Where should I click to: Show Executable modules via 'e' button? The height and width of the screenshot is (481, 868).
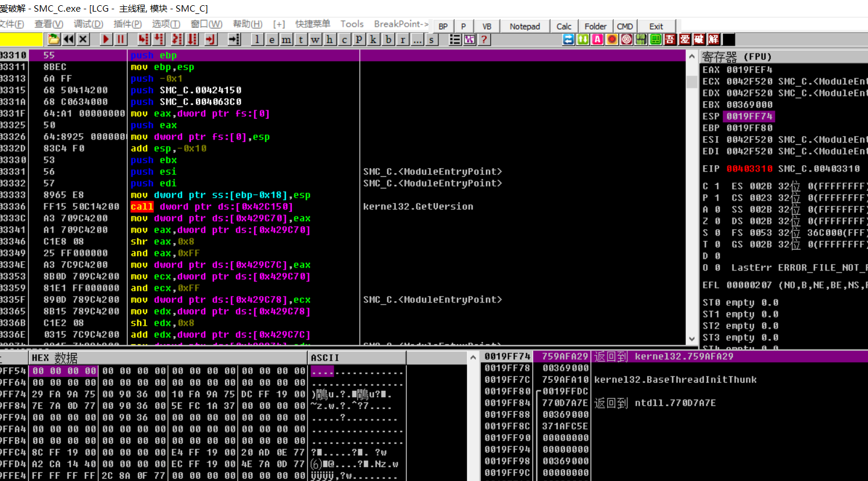272,40
